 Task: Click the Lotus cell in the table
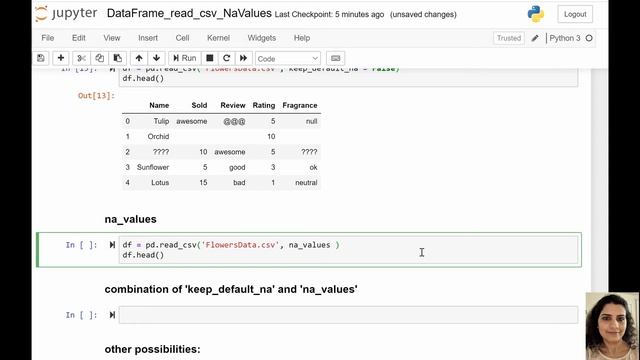coord(160,182)
